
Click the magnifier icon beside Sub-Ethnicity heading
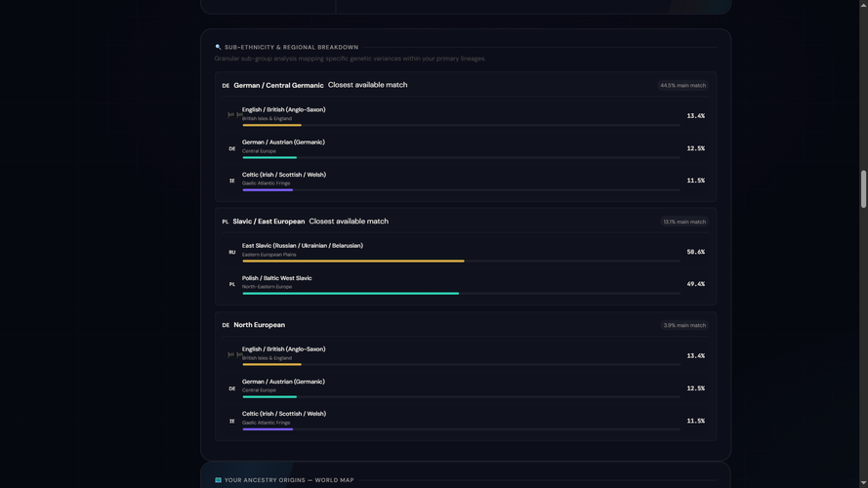pyautogui.click(x=218, y=47)
